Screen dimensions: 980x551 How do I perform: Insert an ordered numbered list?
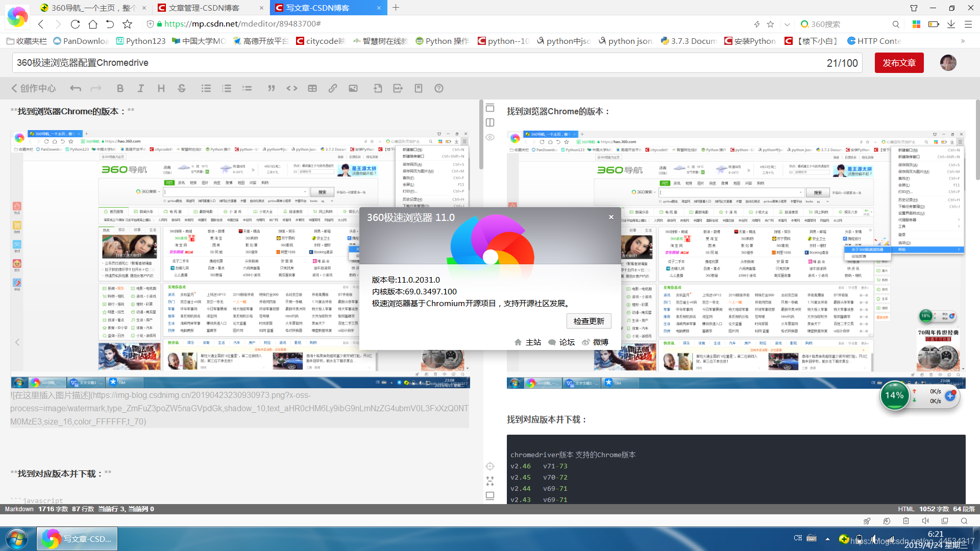pyautogui.click(x=227, y=88)
